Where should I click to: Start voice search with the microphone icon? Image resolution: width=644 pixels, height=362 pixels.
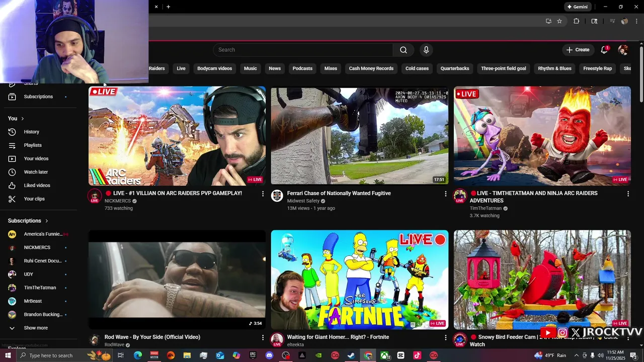(426, 50)
